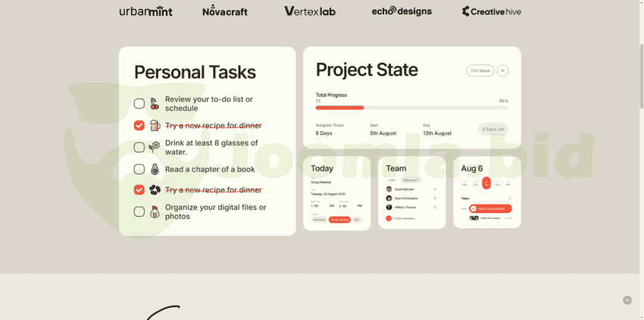Click the Total Progress bar
The image size is (644, 320).
[411, 108]
